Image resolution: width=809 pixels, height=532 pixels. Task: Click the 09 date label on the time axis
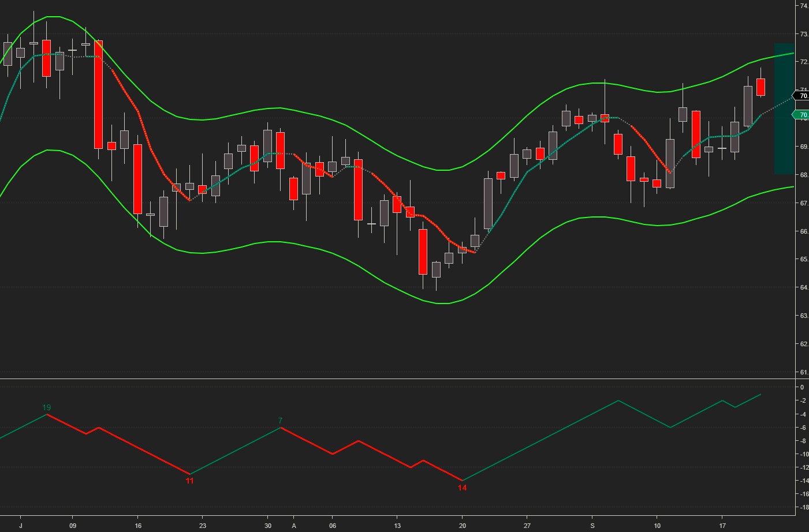coord(73,526)
